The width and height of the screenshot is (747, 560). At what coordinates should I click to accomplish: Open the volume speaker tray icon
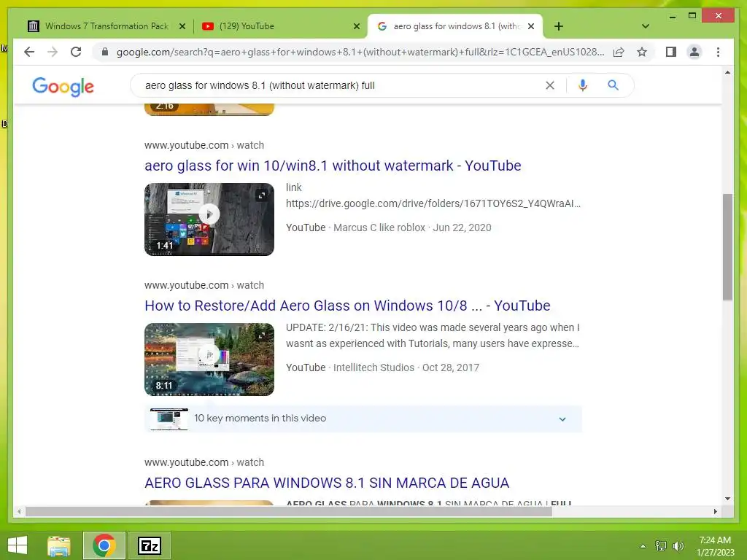678,546
